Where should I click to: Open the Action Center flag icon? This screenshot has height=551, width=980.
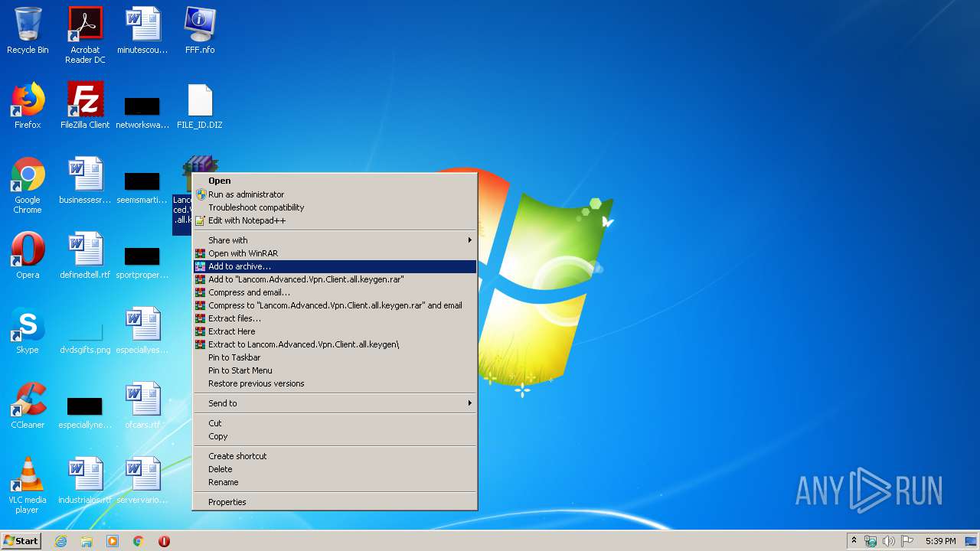(x=907, y=541)
